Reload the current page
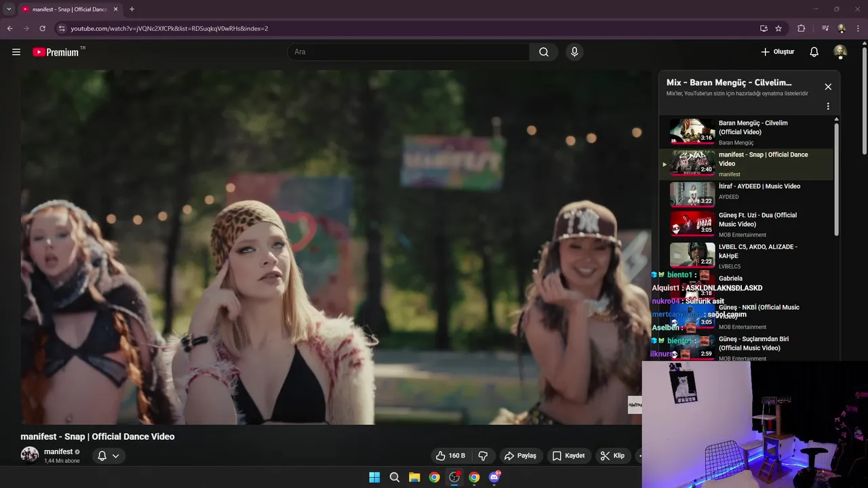 [x=43, y=28]
